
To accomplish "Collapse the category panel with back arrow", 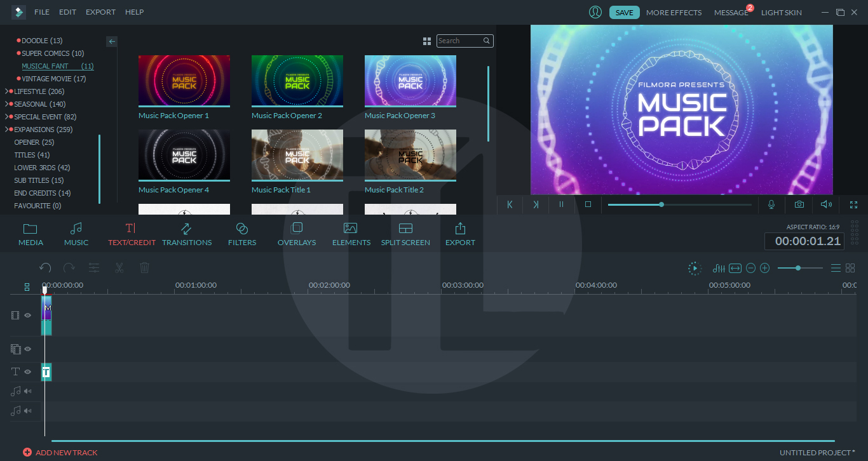I will [112, 41].
